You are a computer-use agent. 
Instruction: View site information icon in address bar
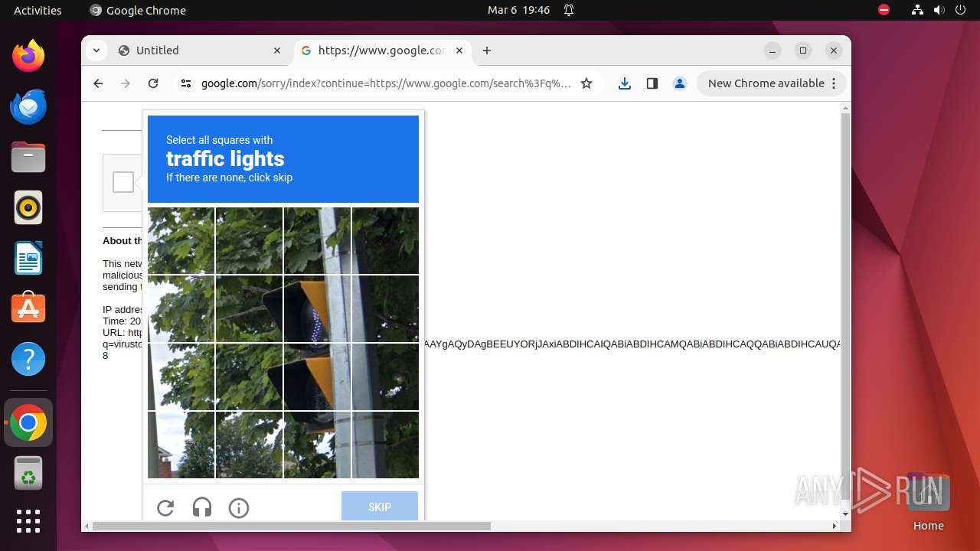[x=186, y=83]
